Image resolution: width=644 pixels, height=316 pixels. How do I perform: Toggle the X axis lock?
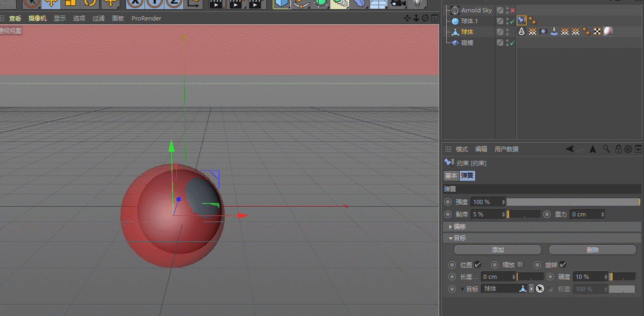(135, 3)
